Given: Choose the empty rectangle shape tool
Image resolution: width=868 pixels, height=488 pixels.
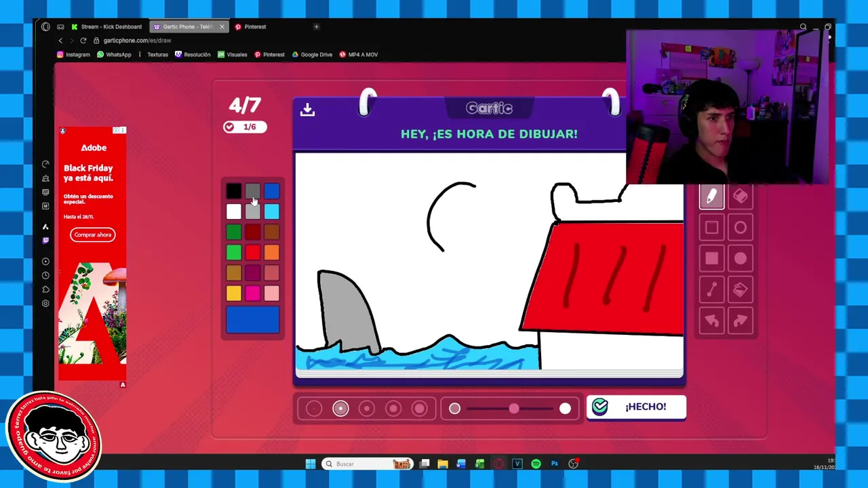Looking at the screenshot, I should click(711, 228).
